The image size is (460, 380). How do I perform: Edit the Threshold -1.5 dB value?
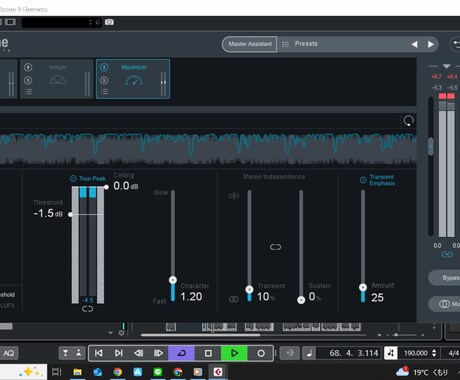[x=48, y=213]
